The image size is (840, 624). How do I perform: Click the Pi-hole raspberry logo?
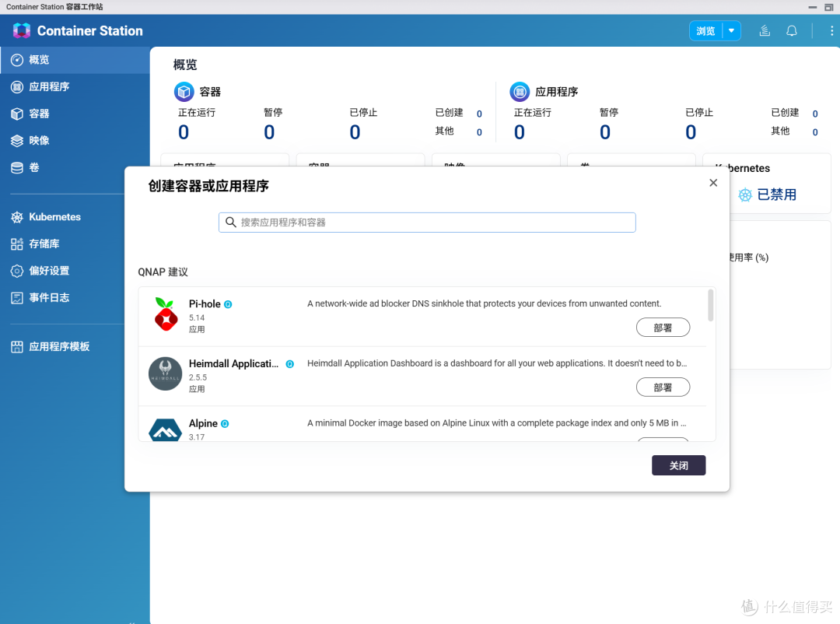click(x=166, y=314)
